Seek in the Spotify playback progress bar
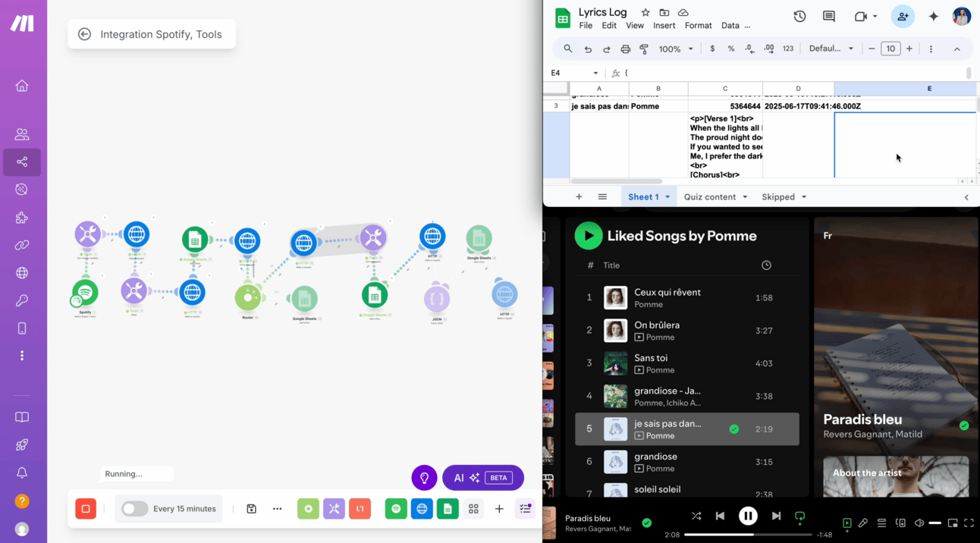This screenshot has height=543, width=980. [747, 535]
